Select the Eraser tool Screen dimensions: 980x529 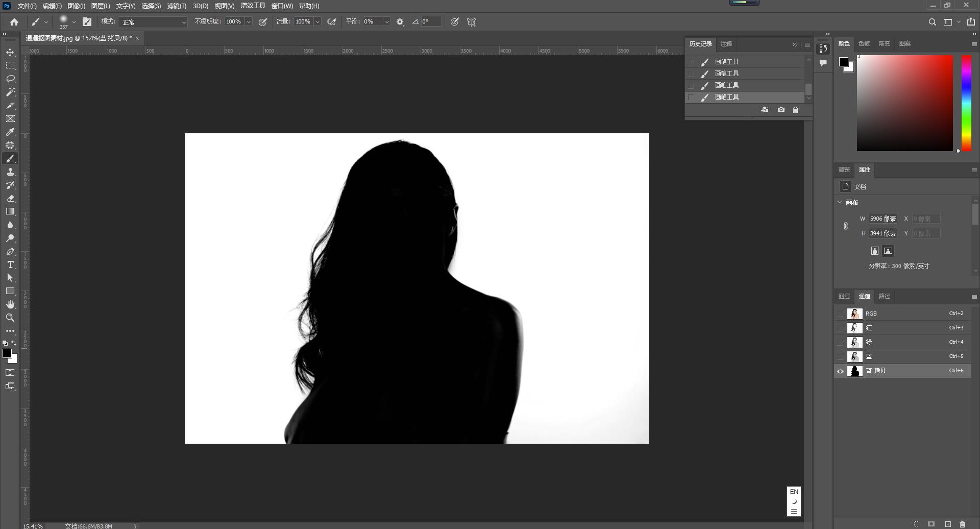click(10, 199)
